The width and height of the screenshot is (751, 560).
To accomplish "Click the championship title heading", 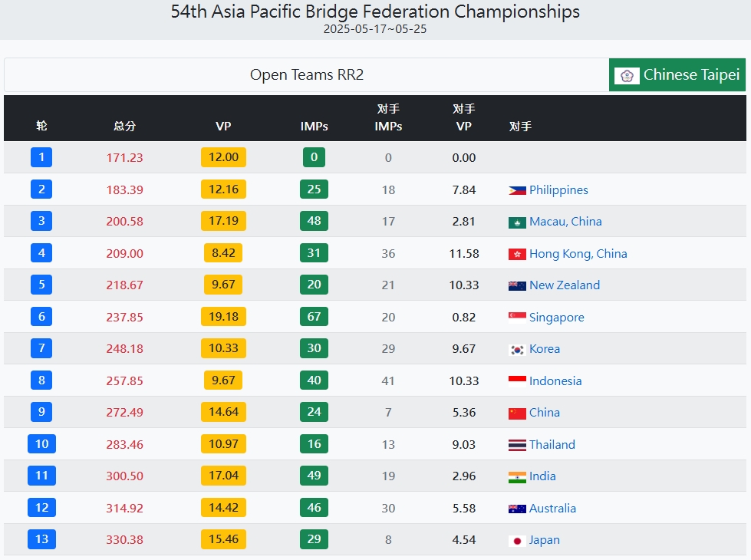I will pyautogui.click(x=375, y=12).
